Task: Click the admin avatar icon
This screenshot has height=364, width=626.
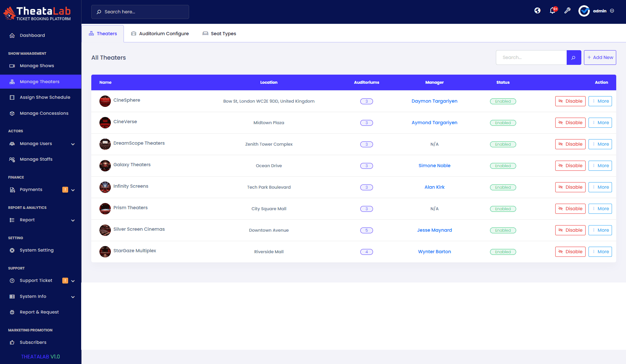Action: point(584,11)
